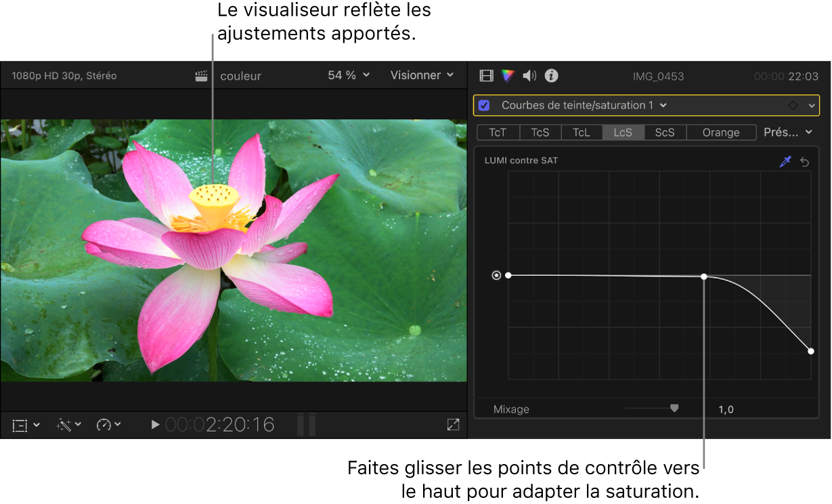
Task: Open the color inspector triangle icon
Action: (508, 76)
